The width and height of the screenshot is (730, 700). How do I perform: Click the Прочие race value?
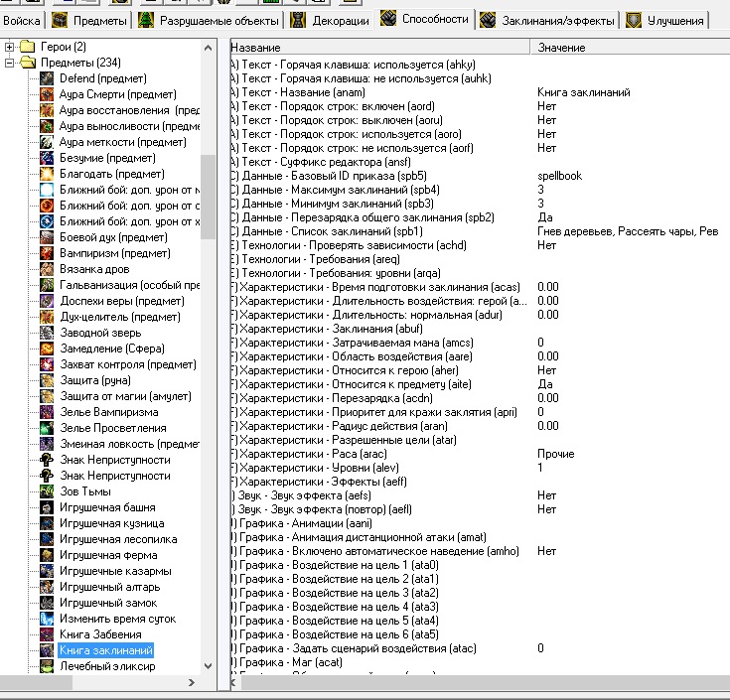click(556, 454)
